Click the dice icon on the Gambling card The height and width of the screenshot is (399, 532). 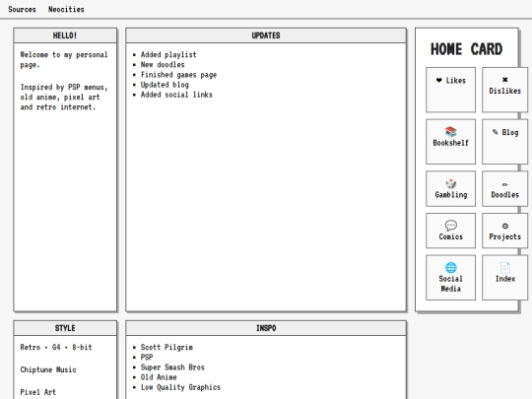click(x=451, y=183)
